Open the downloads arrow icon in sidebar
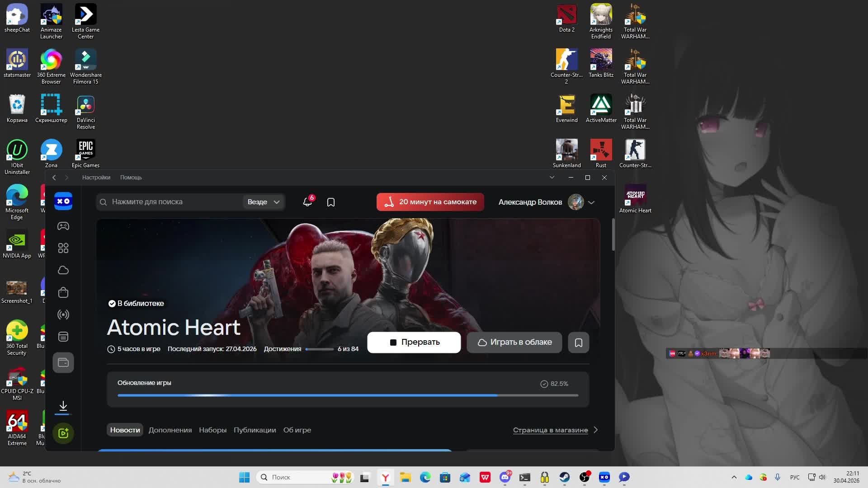This screenshot has width=868, height=488. tap(63, 406)
